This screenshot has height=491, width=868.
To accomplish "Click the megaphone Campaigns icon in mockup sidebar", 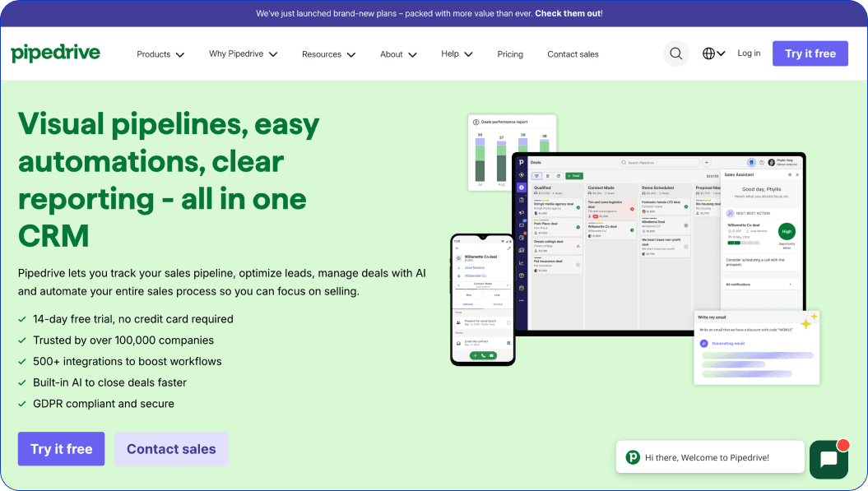I will point(522,212).
